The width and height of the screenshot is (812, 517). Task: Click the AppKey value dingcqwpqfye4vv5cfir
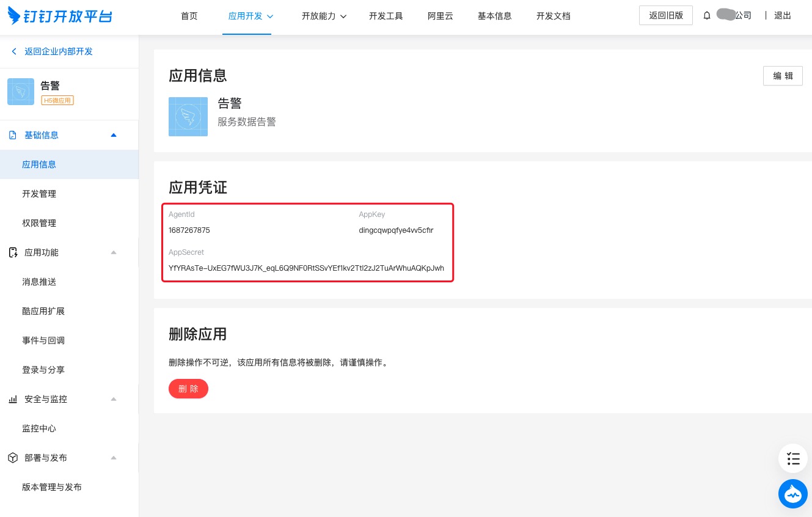pos(396,230)
